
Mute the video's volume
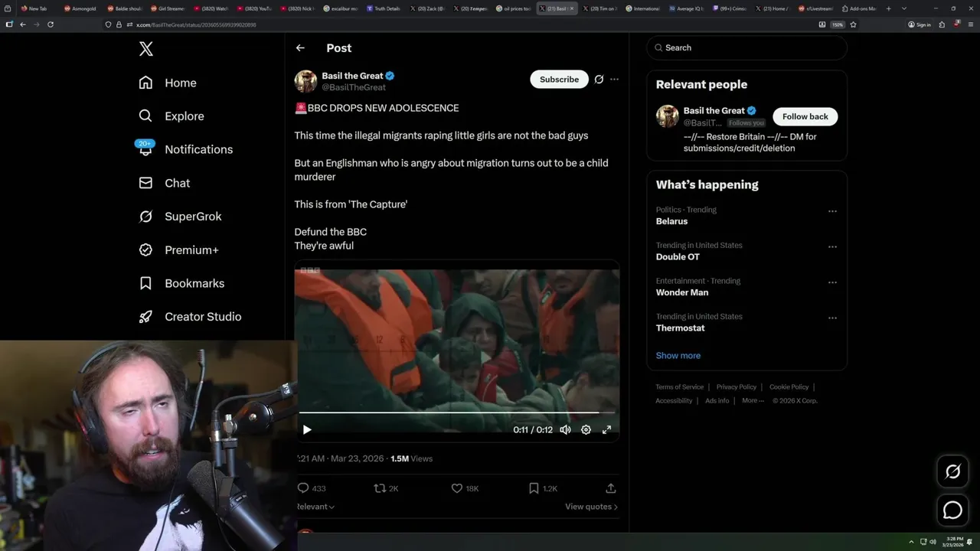point(565,430)
